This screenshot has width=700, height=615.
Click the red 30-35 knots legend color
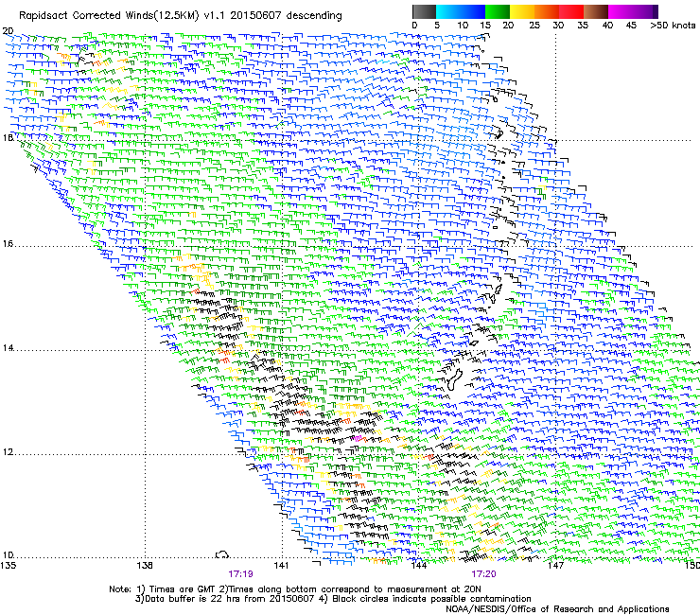click(x=571, y=11)
